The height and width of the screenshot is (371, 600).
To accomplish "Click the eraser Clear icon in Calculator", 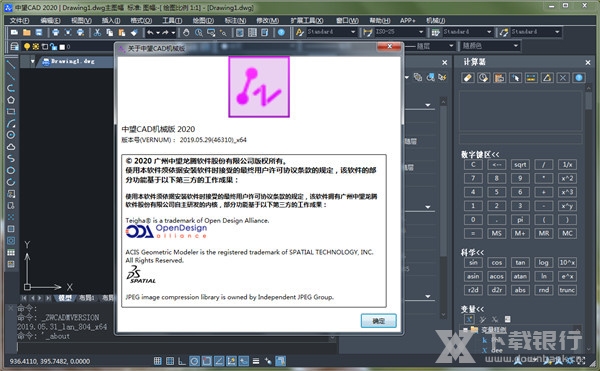I will tap(468, 78).
